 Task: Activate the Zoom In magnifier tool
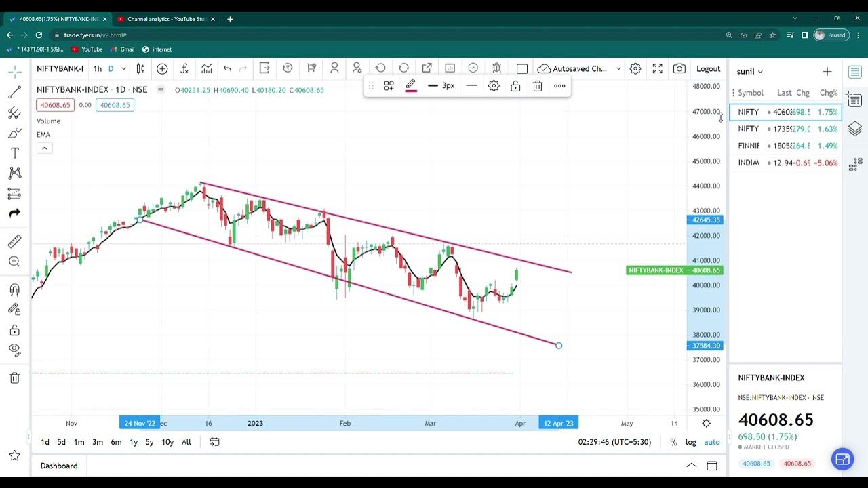click(14, 262)
